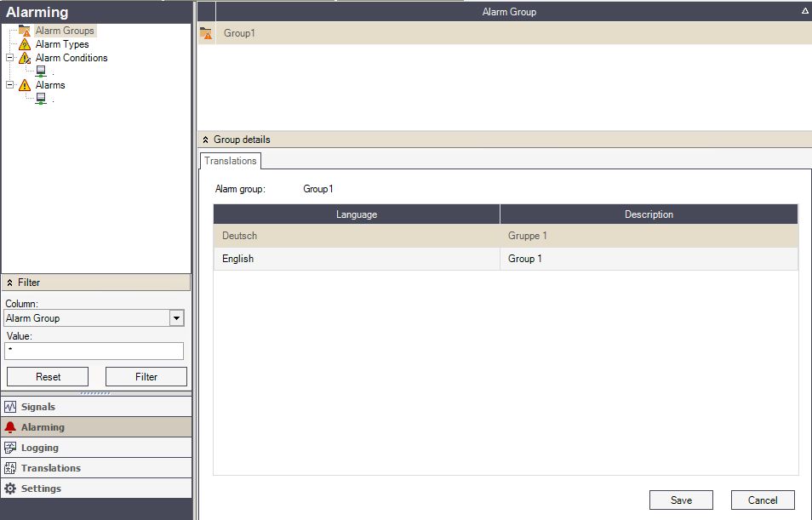Select the server node under Alarm Conditions
The image size is (812, 520).
coord(41,71)
